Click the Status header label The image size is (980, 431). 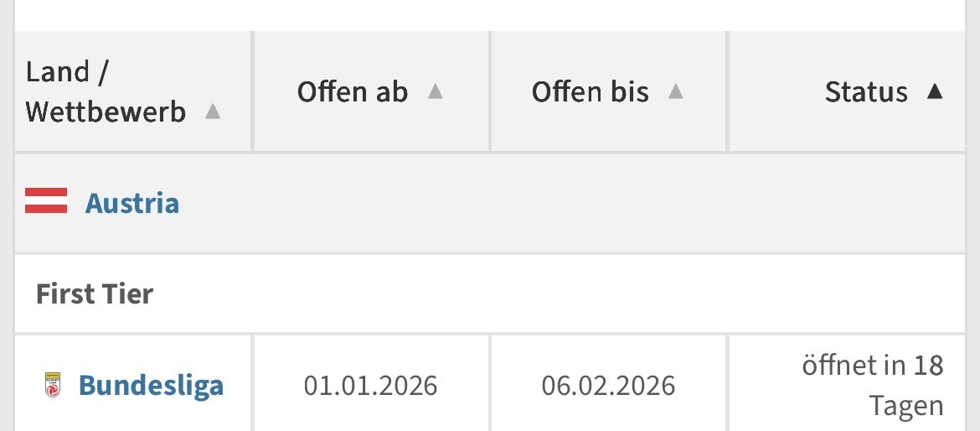[865, 91]
